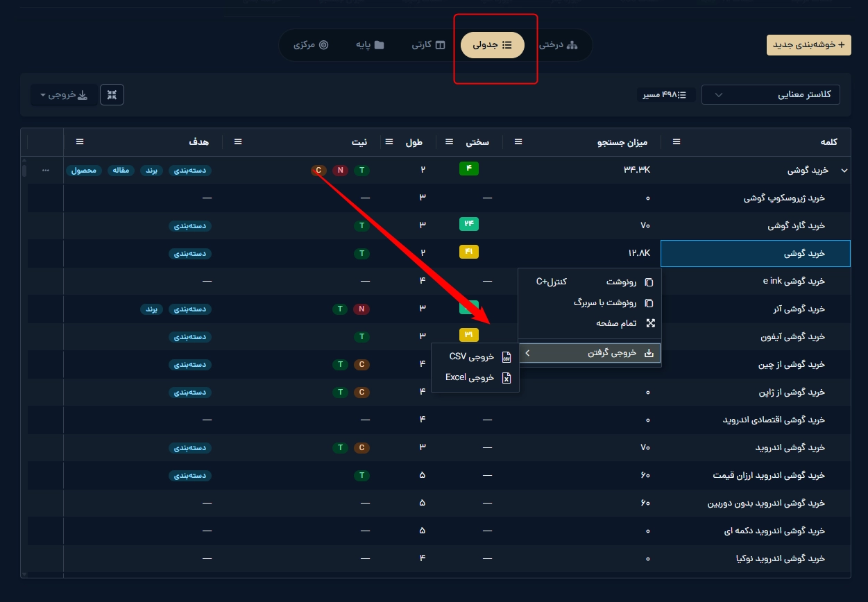Click the ۴۹۸ مسیر count badge
This screenshot has width=868, height=602.
click(x=667, y=95)
